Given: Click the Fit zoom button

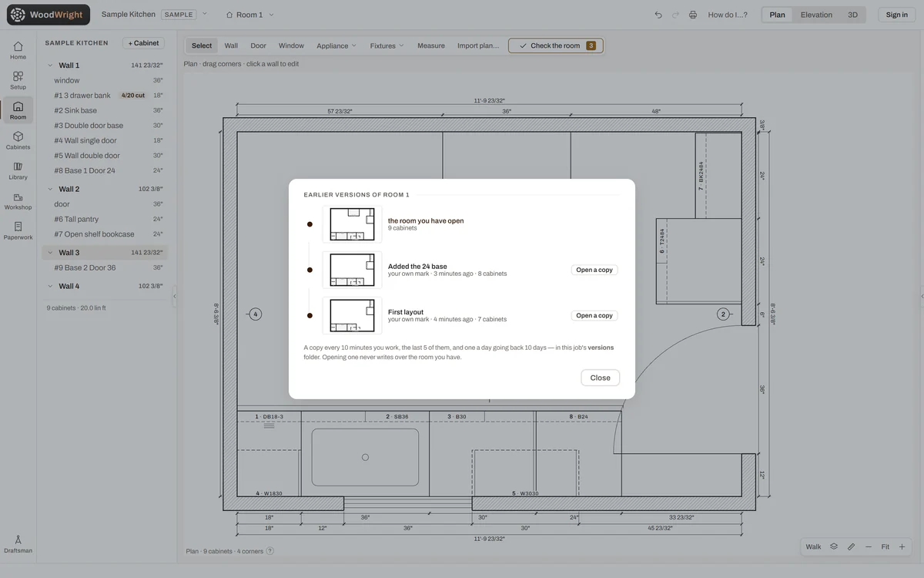Looking at the screenshot, I should [885, 546].
